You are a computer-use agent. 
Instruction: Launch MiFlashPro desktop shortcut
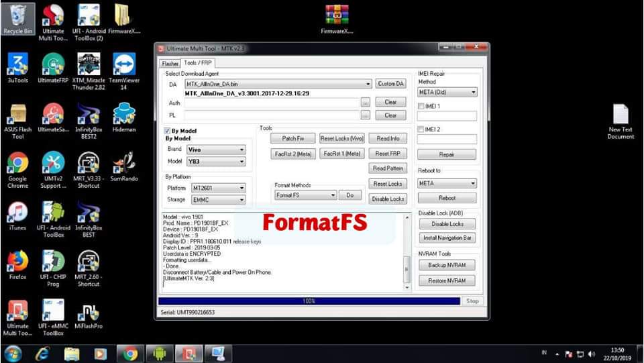tap(89, 314)
